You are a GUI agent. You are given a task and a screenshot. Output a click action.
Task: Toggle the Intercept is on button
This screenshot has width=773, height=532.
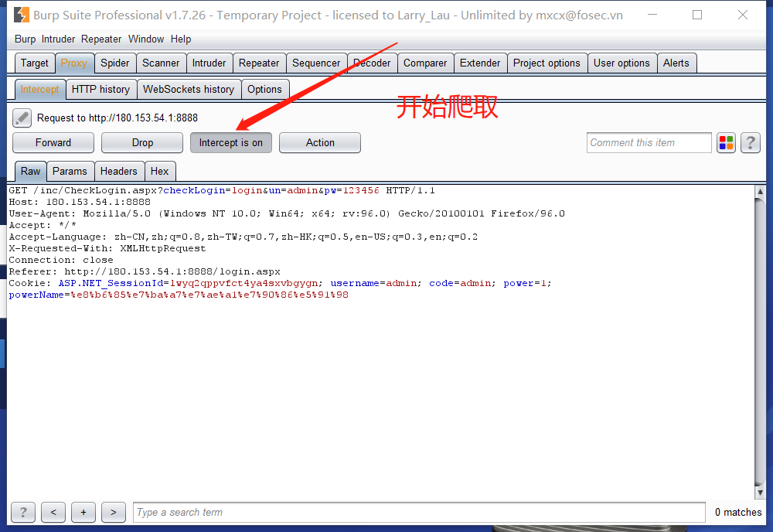230,142
